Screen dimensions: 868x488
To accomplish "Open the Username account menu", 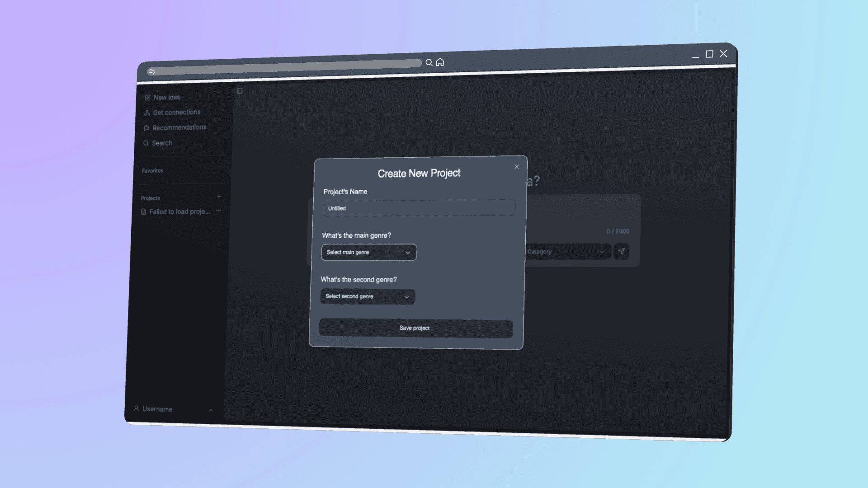I will click(173, 409).
